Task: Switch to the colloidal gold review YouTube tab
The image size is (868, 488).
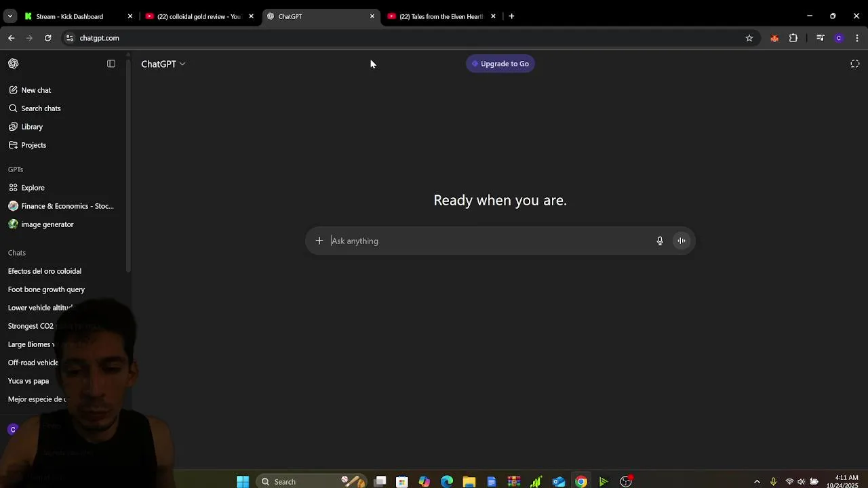Action: click(198, 16)
